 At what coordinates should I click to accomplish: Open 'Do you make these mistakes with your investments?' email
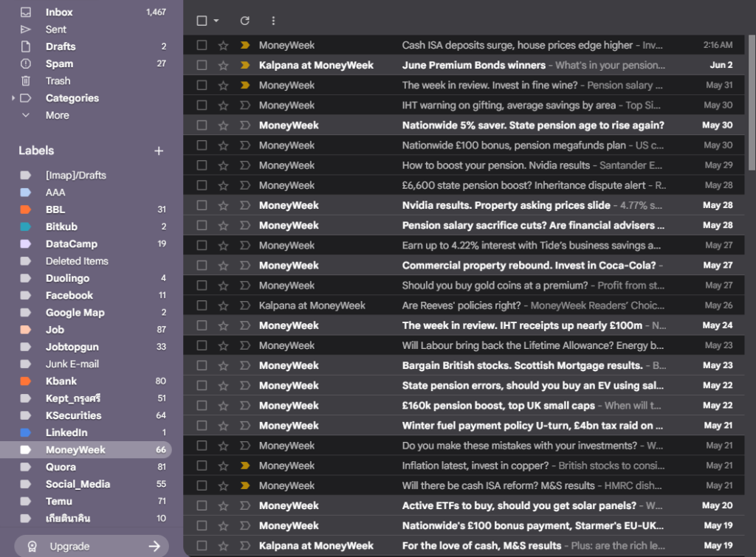coord(464,446)
